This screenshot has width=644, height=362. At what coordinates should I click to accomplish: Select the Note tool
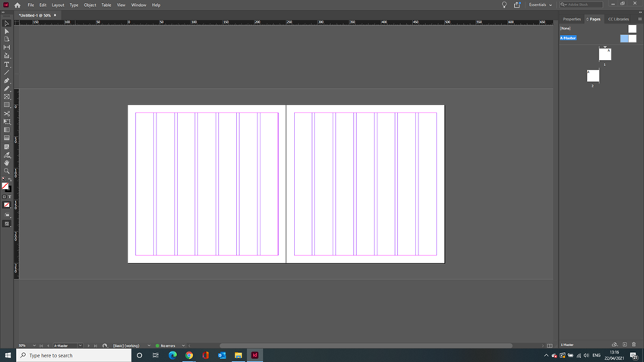pyautogui.click(x=7, y=147)
